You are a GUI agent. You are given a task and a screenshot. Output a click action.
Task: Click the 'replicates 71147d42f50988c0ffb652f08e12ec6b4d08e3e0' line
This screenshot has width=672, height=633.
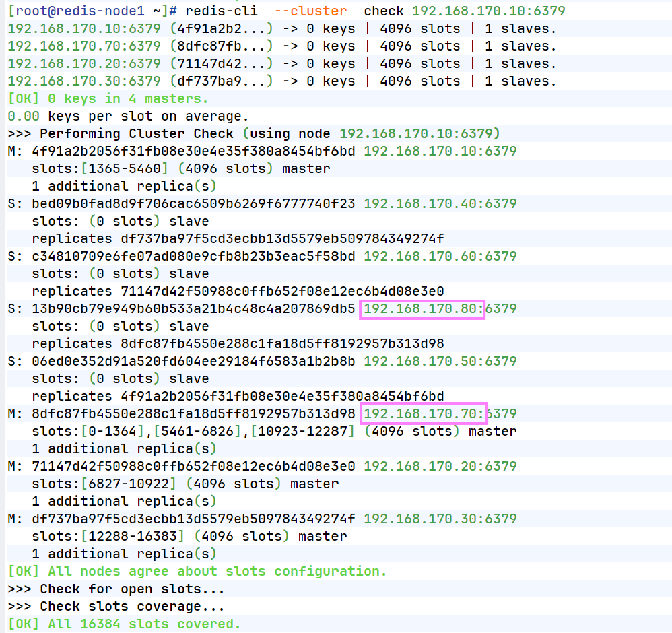coord(238,292)
